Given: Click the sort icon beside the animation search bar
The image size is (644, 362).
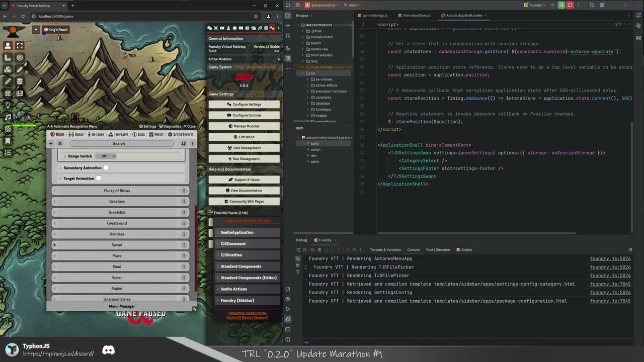Looking at the screenshot, I should [183, 143].
